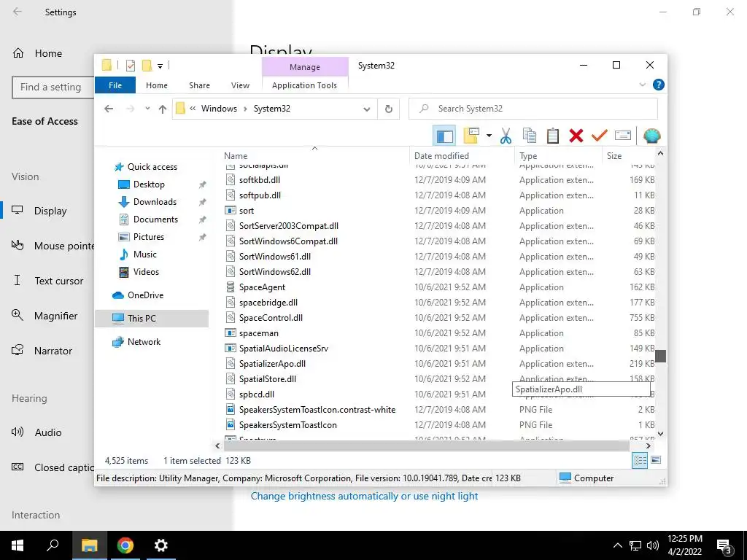Switch to the View ribbon tab
The image size is (747, 560).
click(x=240, y=85)
